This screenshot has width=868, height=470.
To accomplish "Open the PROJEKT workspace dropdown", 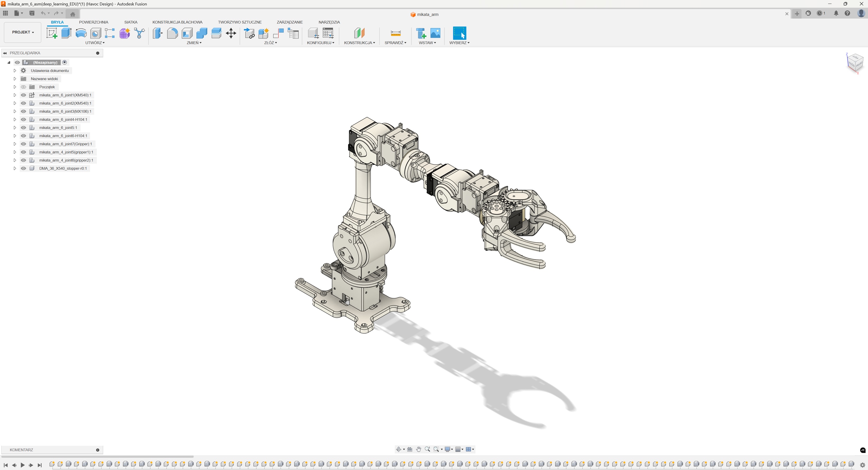I will pyautogui.click(x=23, y=32).
